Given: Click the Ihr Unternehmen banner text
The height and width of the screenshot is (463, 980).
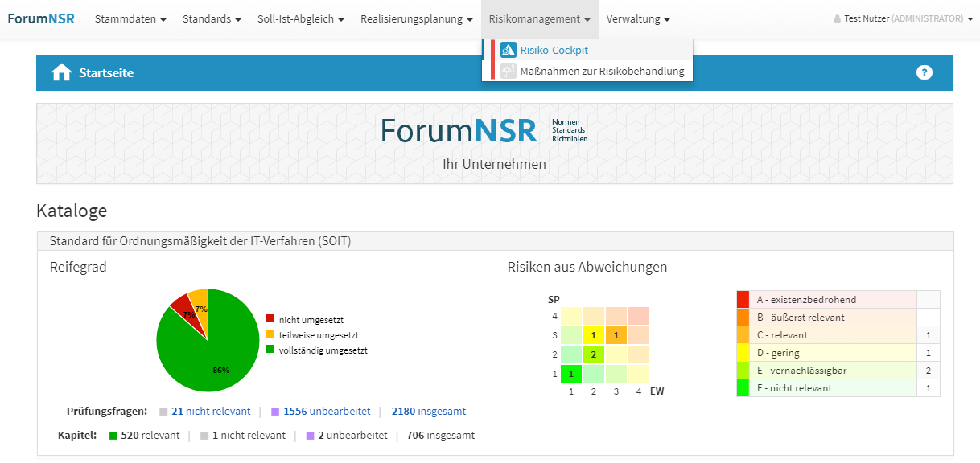Looking at the screenshot, I should (494, 164).
